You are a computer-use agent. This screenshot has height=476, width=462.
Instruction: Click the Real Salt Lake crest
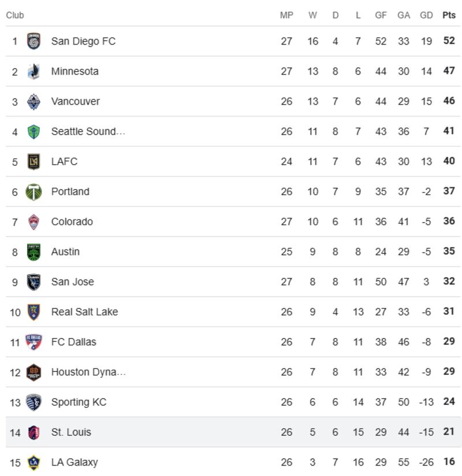[34, 312]
